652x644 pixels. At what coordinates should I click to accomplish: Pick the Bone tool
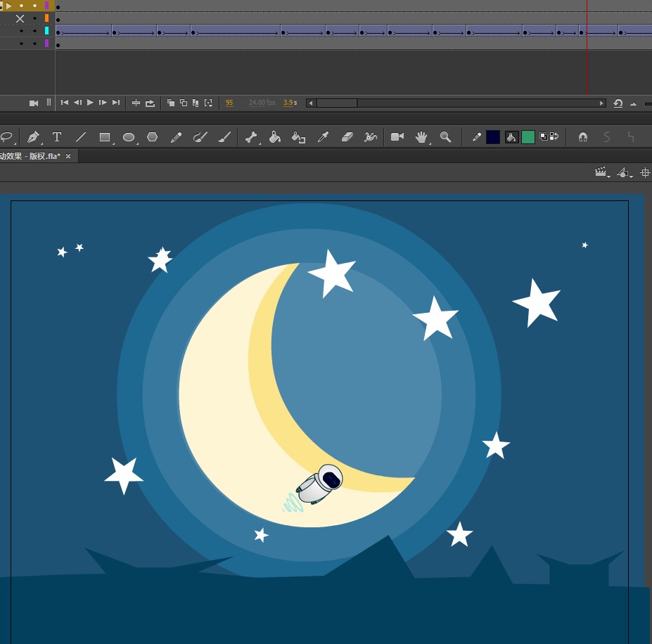click(x=251, y=137)
